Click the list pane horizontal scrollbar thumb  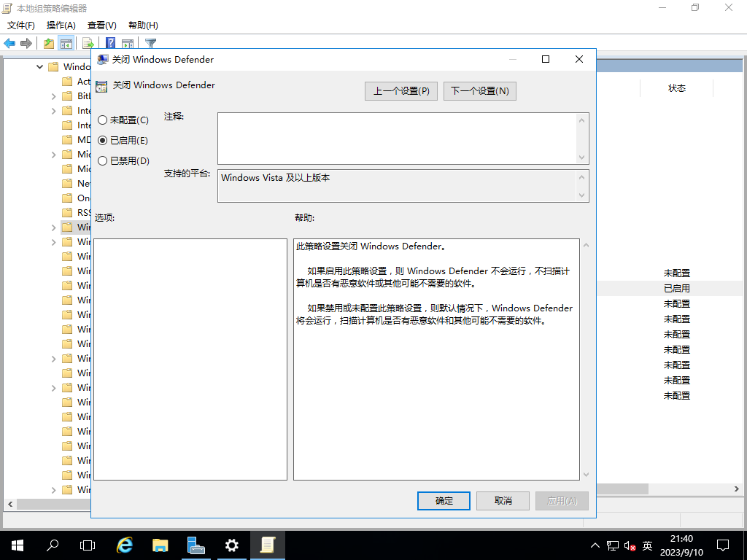point(622,489)
